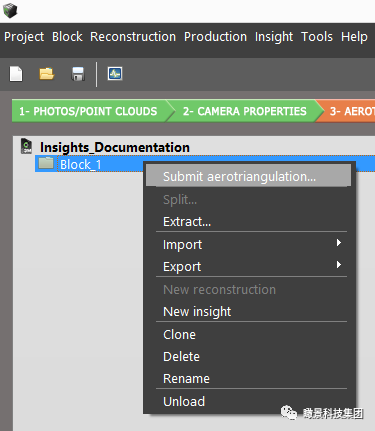
Task: Go to Camera Properties workflow step
Action: [244, 111]
